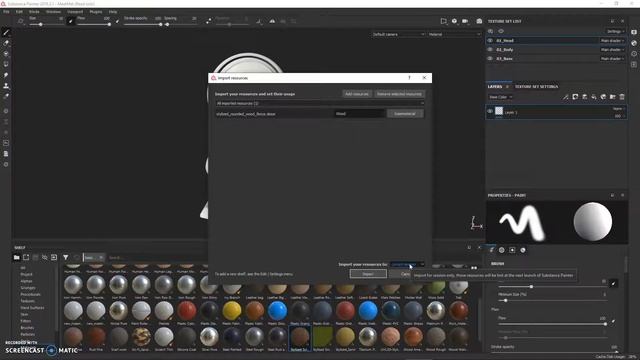
Task: Select the Alphas shelf category
Action: pos(27,281)
